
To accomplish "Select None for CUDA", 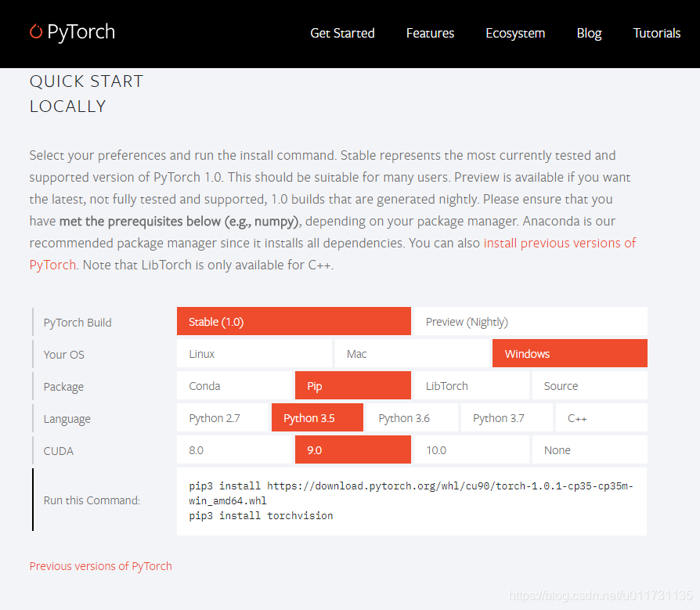I will [590, 449].
